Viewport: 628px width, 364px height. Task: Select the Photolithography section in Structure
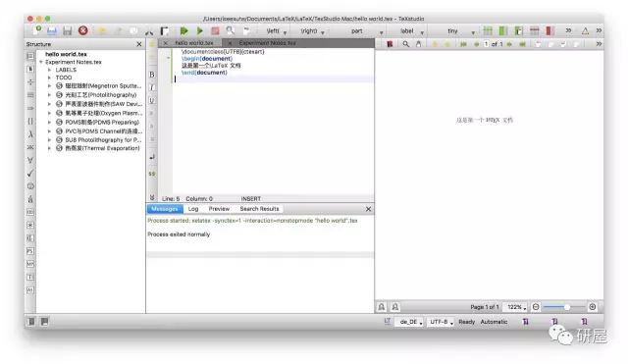tap(101, 95)
